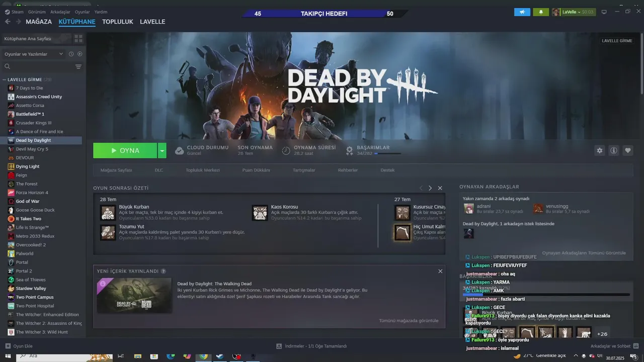The height and width of the screenshot is (362, 644).
Task: Expand the Oyna dropdown arrow
Action: [162, 150]
